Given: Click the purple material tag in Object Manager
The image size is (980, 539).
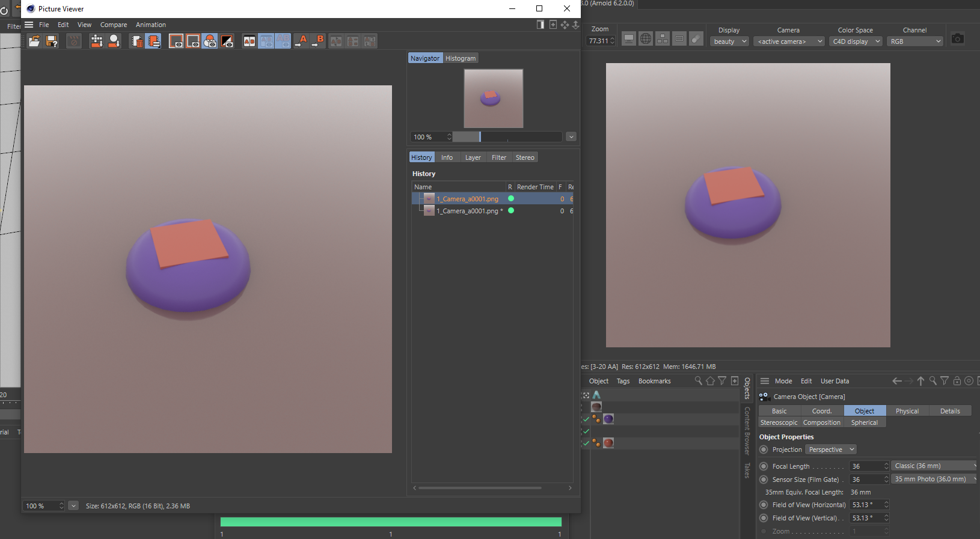Looking at the screenshot, I should [x=608, y=419].
